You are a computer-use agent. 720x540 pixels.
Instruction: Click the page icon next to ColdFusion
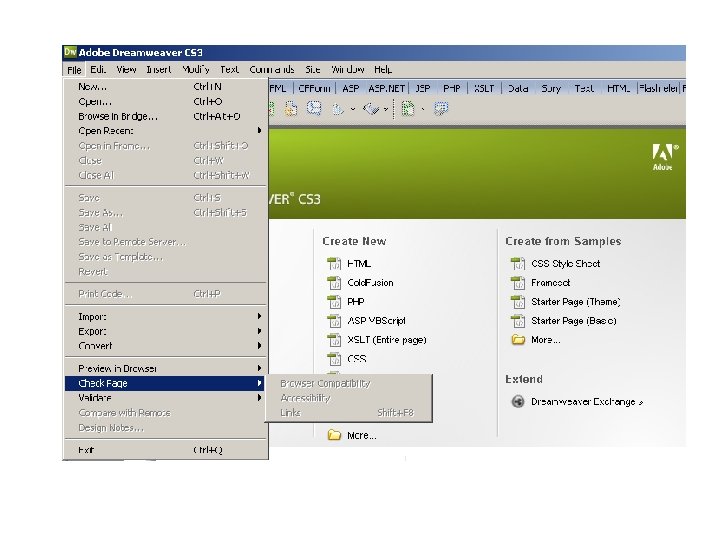pos(334,283)
